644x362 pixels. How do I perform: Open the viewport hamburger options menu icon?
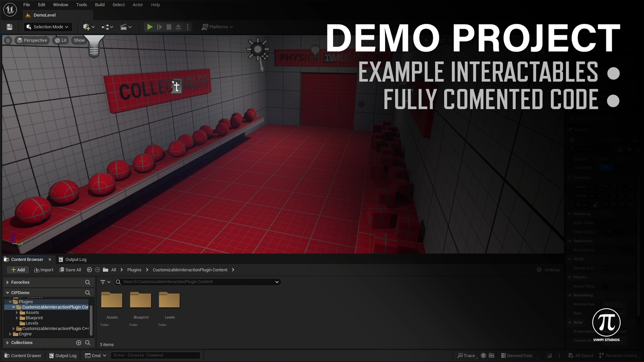7,40
